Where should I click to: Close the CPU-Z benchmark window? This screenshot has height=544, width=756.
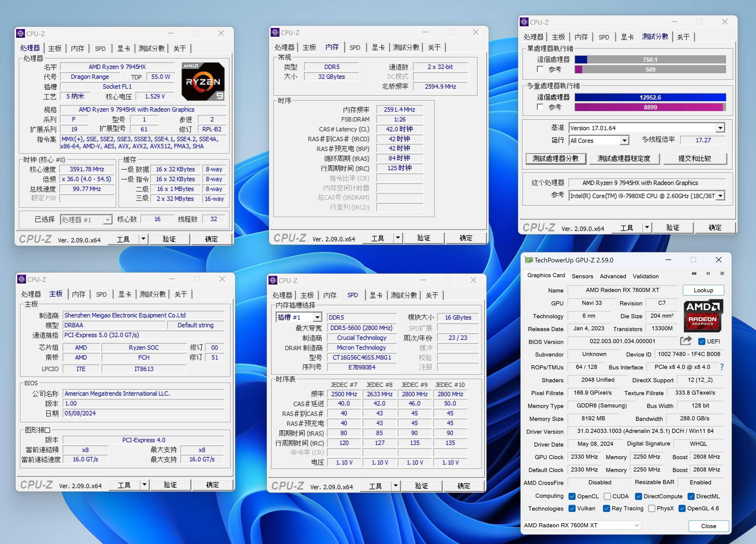725,22
